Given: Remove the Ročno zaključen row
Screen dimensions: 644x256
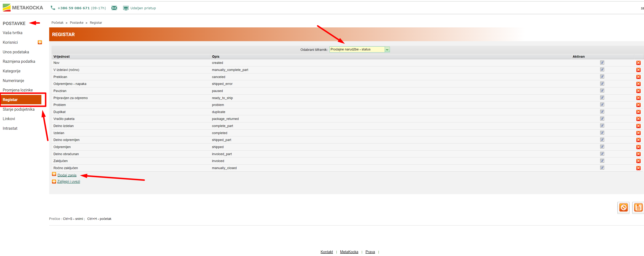Looking at the screenshot, I should 638,168.
